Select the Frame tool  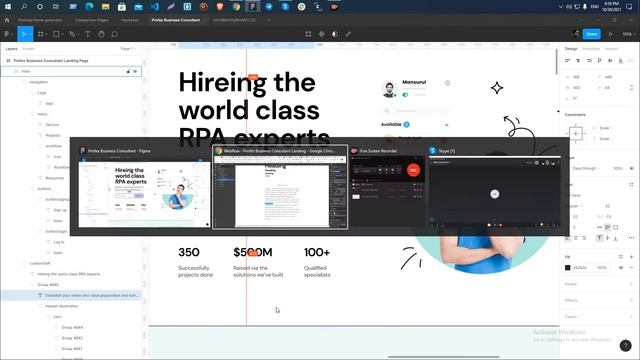[x=40, y=34]
